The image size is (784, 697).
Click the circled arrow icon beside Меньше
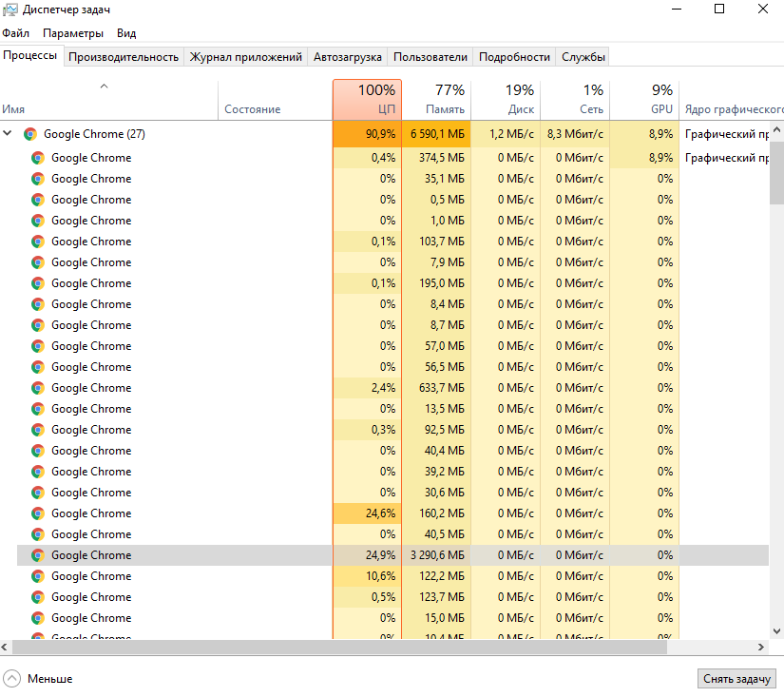point(12,679)
